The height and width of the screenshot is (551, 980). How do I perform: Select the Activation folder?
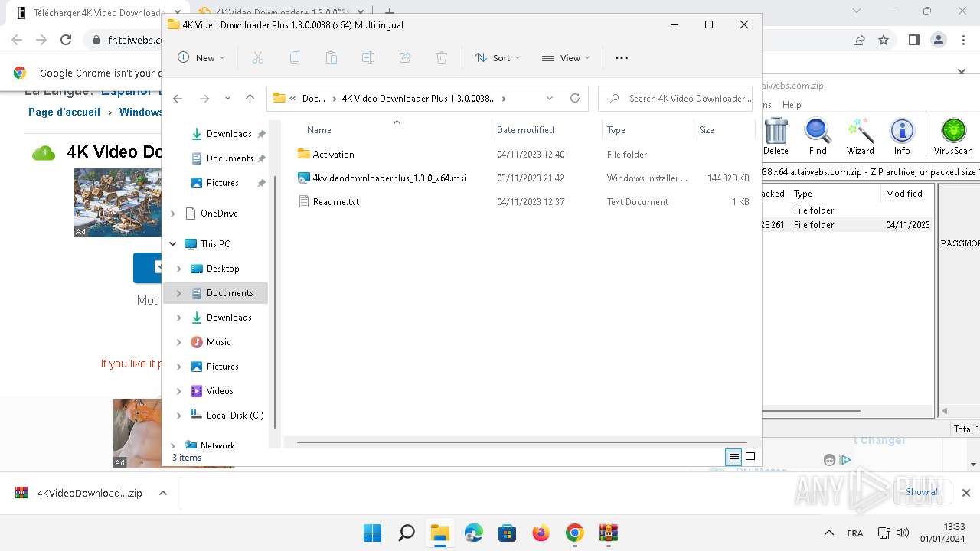point(334,155)
